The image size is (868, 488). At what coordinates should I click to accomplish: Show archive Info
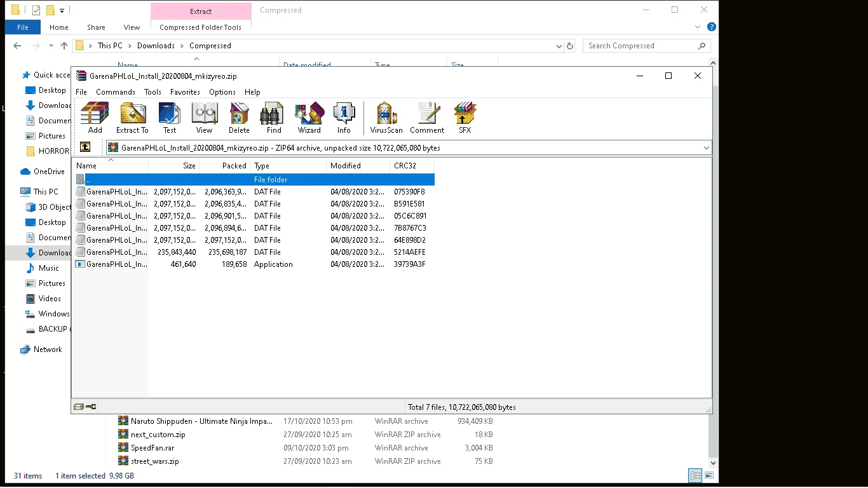tap(344, 118)
